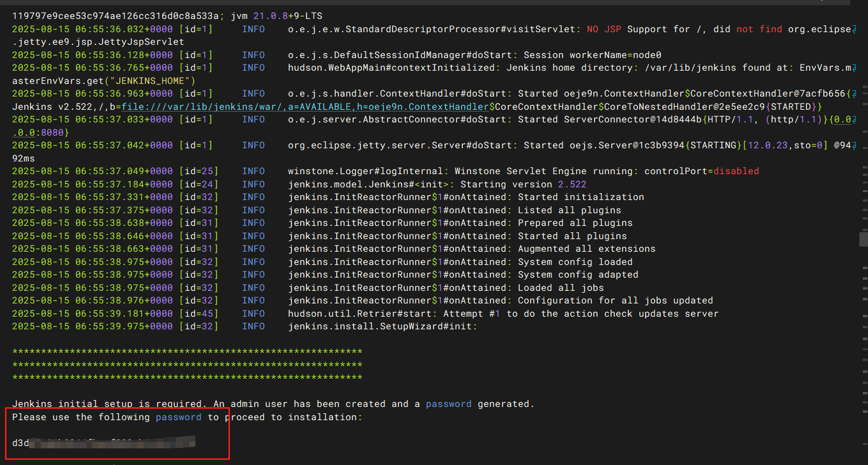Select the red 'disabled' controlPort value
This screenshot has width=868, height=465.
(736, 171)
